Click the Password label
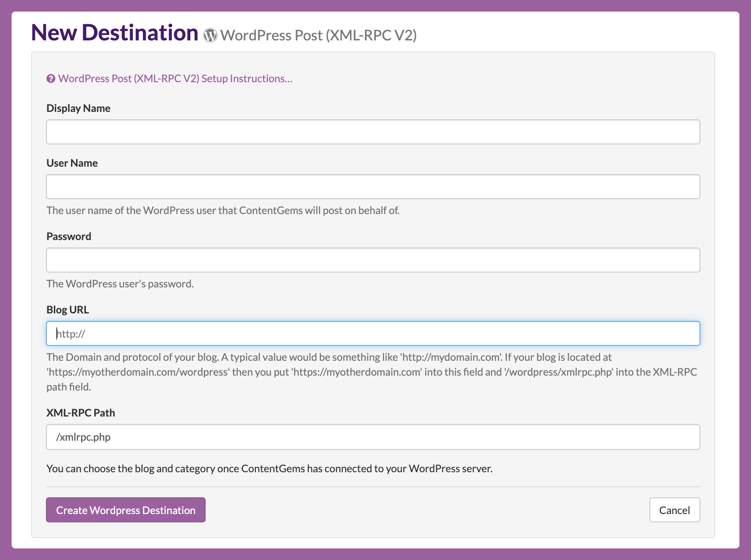This screenshot has width=751, height=560. click(69, 236)
